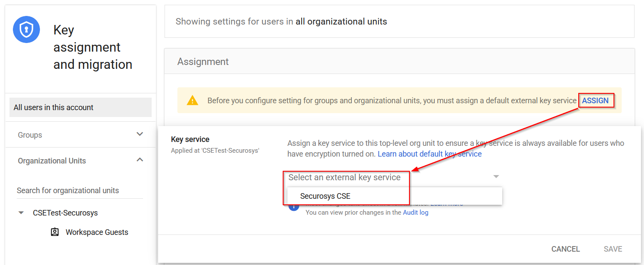Screen dimensions: 644x265
Task: Click the Organizational Units label
Action: tap(52, 161)
